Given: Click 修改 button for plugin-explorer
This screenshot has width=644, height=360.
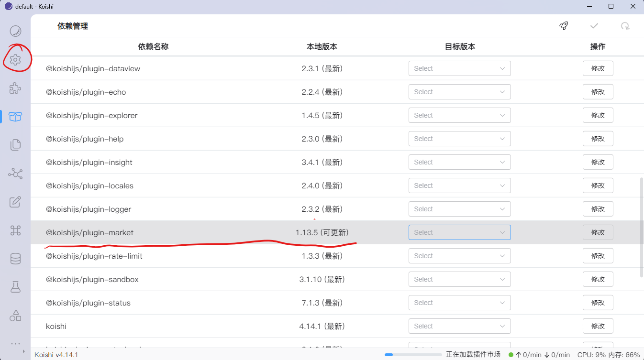Looking at the screenshot, I should click(598, 115).
